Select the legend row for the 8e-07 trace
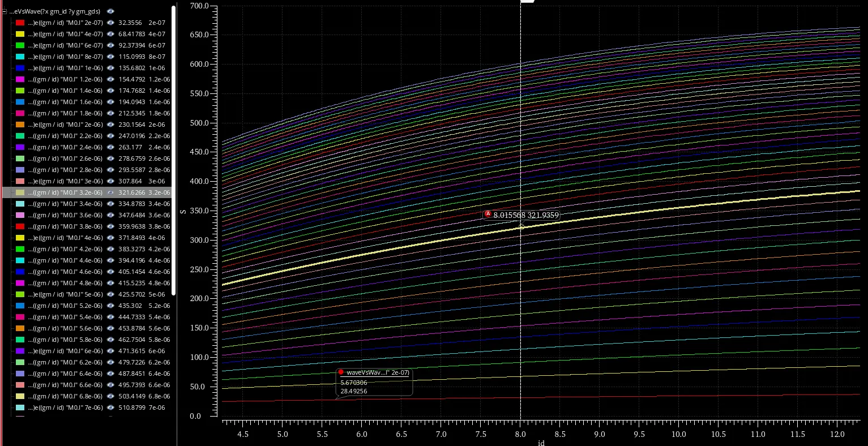Screen dimensions: 868x446 pyautogui.click(x=86, y=57)
